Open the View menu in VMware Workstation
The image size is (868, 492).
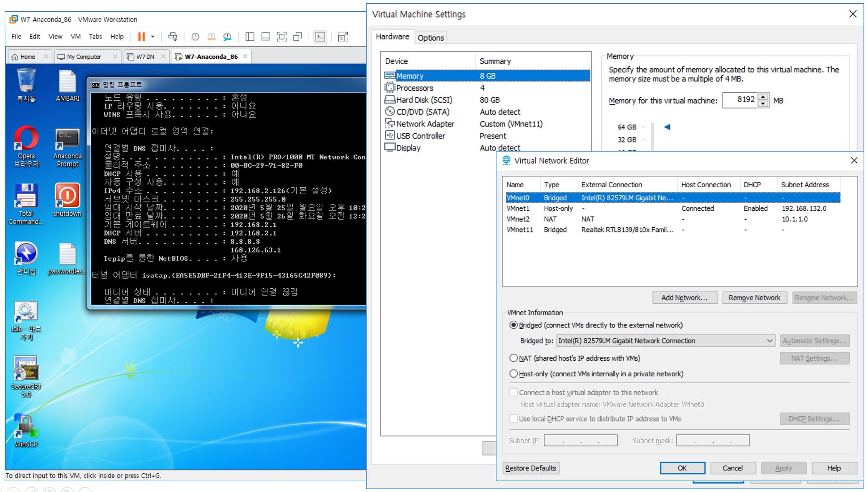pyautogui.click(x=55, y=37)
